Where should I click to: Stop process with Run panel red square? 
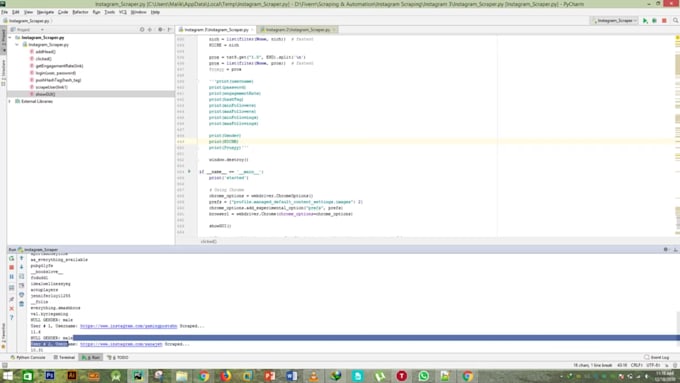(12, 268)
